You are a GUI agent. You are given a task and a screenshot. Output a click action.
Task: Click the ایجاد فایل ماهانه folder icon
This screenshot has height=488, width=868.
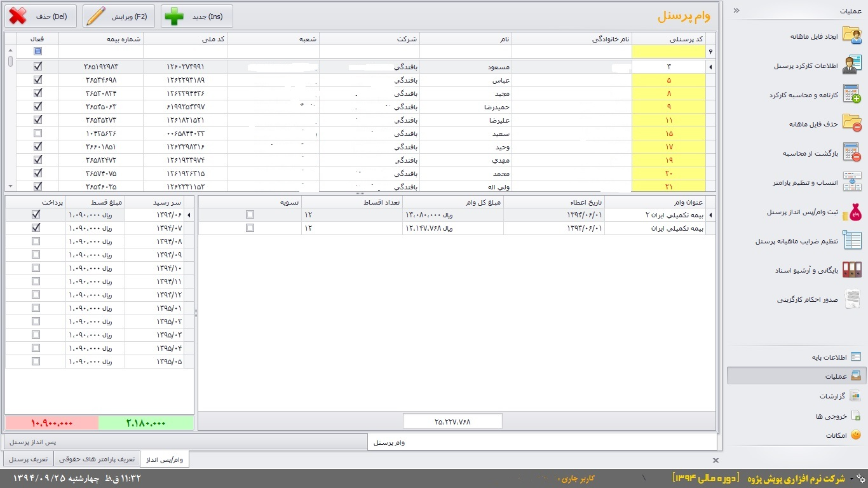click(x=851, y=36)
